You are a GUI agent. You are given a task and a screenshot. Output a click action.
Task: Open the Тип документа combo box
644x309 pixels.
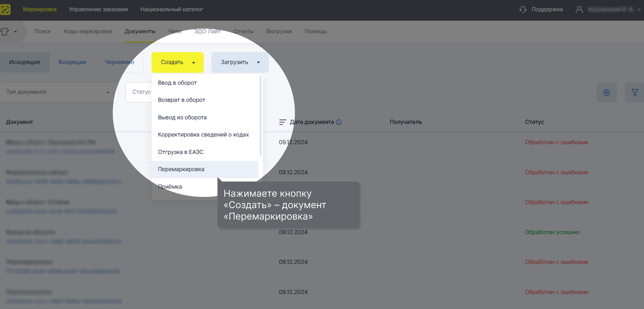[59, 92]
